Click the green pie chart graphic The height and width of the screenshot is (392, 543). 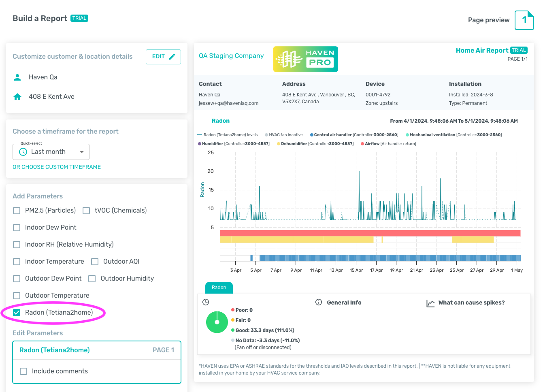pyautogui.click(x=217, y=322)
